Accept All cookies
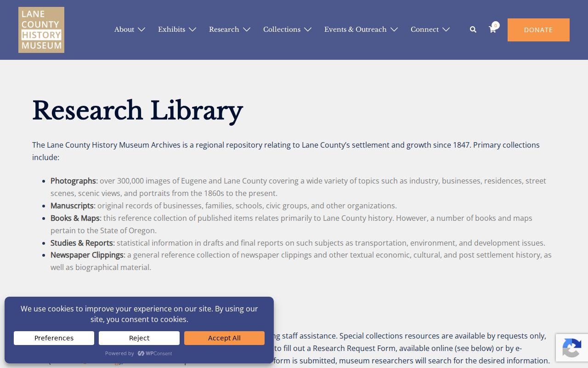This screenshot has height=368, width=588. coord(224,338)
